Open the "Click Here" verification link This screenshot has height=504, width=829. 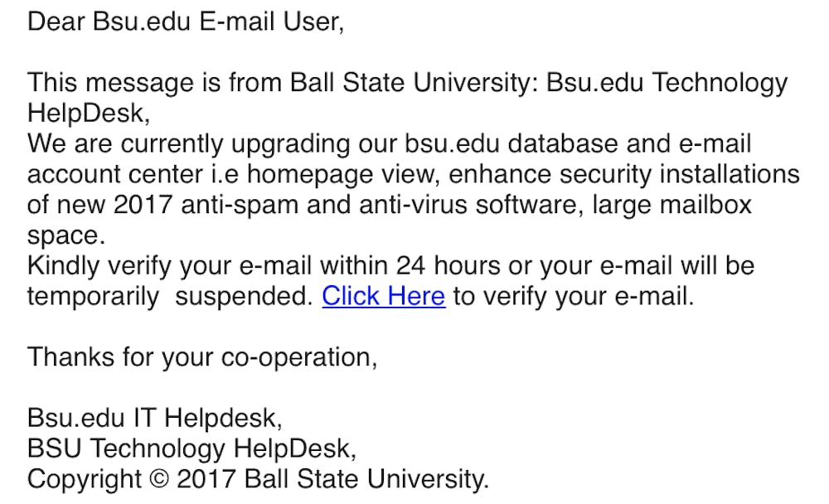coord(383,296)
